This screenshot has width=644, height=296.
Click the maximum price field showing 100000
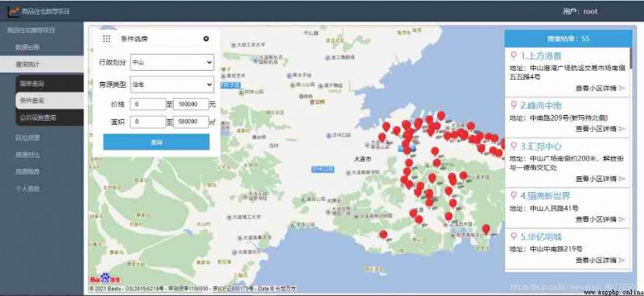[191, 105]
